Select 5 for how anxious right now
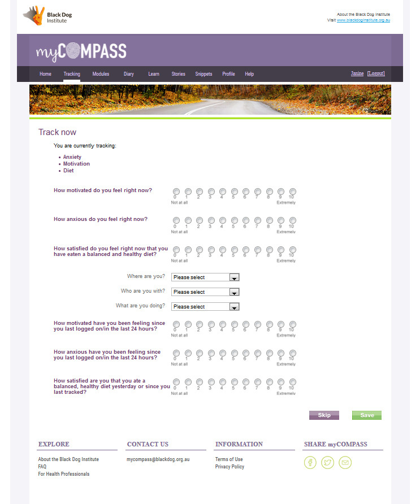This screenshot has width=420, height=504. (x=235, y=220)
